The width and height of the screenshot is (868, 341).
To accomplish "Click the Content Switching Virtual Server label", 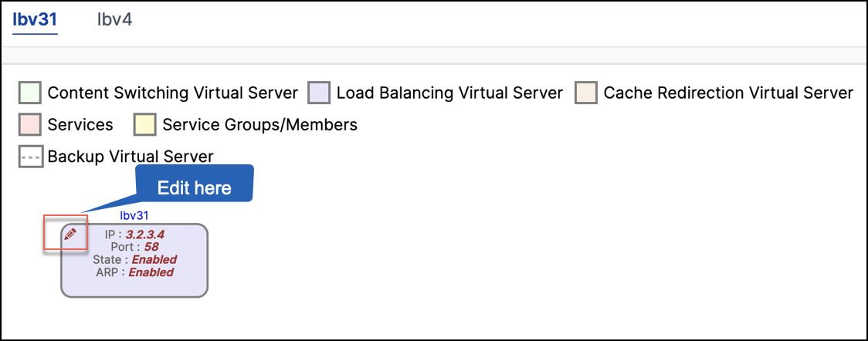I will 173,93.
